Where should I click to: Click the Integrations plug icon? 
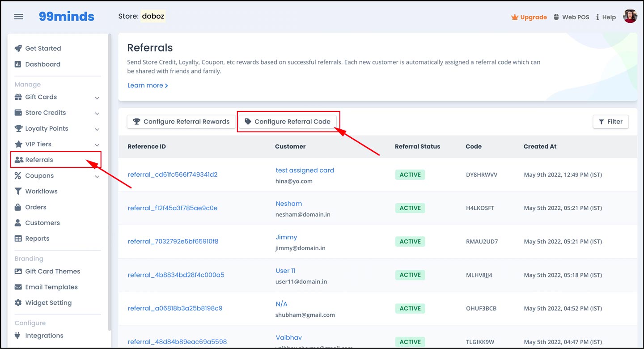[18, 336]
